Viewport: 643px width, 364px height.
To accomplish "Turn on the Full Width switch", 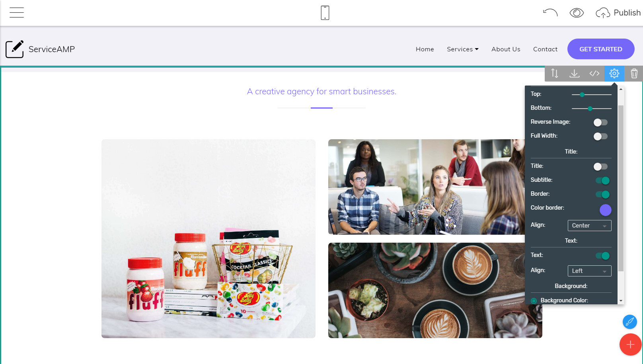I will (x=600, y=136).
